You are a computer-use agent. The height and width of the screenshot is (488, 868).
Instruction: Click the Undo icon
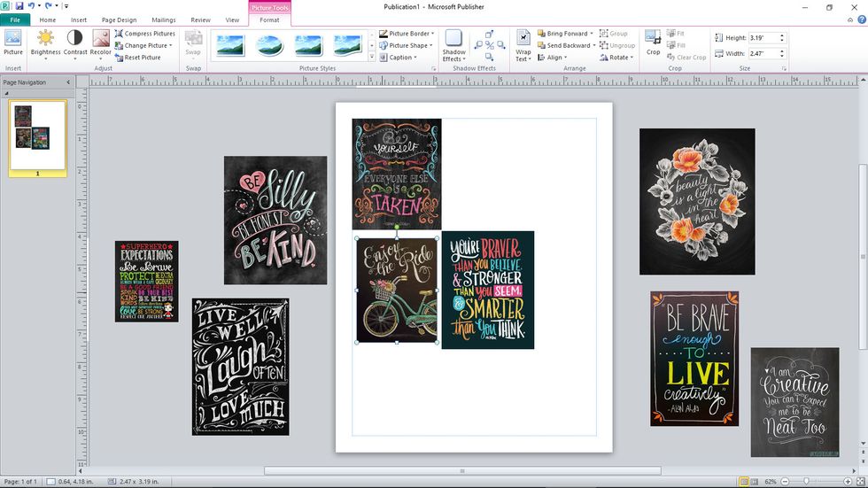32,6
